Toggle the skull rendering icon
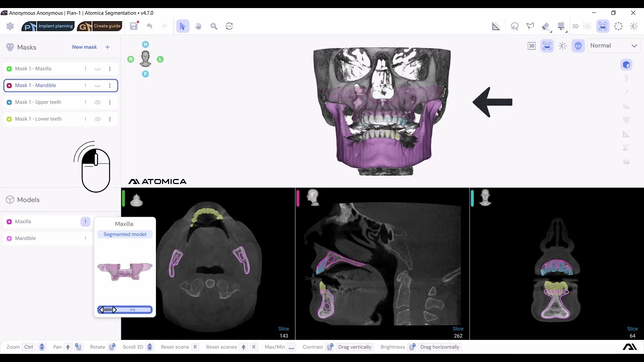 [x=578, y=46]
